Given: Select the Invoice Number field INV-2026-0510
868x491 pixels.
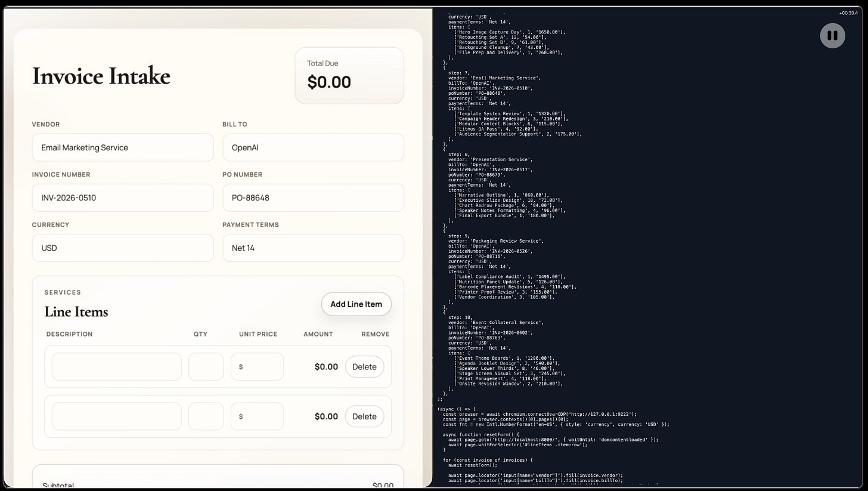Looking at the screenshot, I should [123, 197].
